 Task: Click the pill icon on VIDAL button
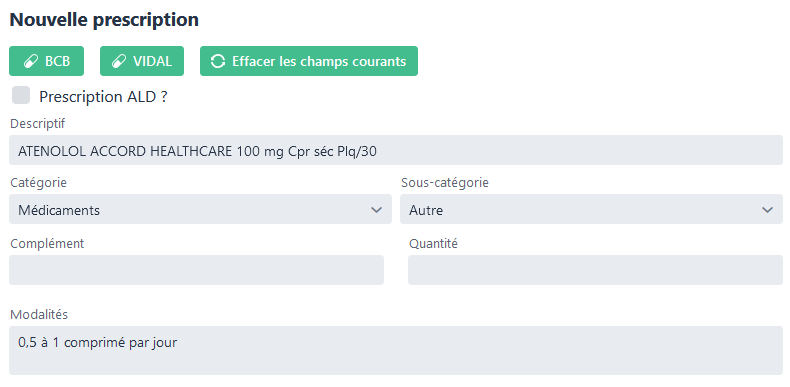tap(119, 61)
